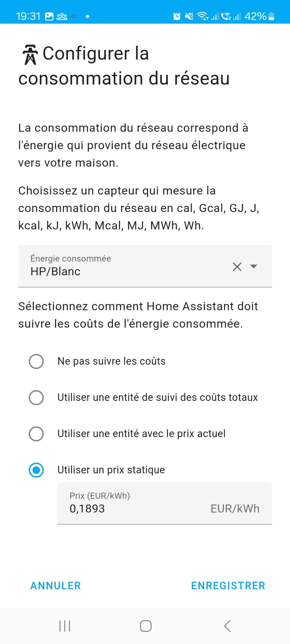Tap the Android home navigation icon

(146, 626)
